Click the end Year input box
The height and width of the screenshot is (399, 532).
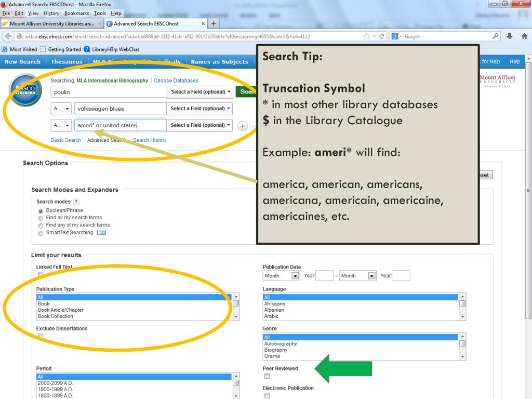pos(401,275)
